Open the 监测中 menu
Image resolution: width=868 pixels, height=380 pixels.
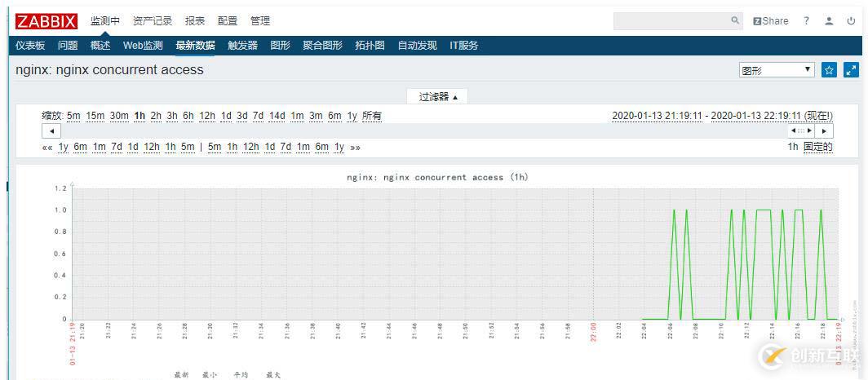click(x=105, y=21)
